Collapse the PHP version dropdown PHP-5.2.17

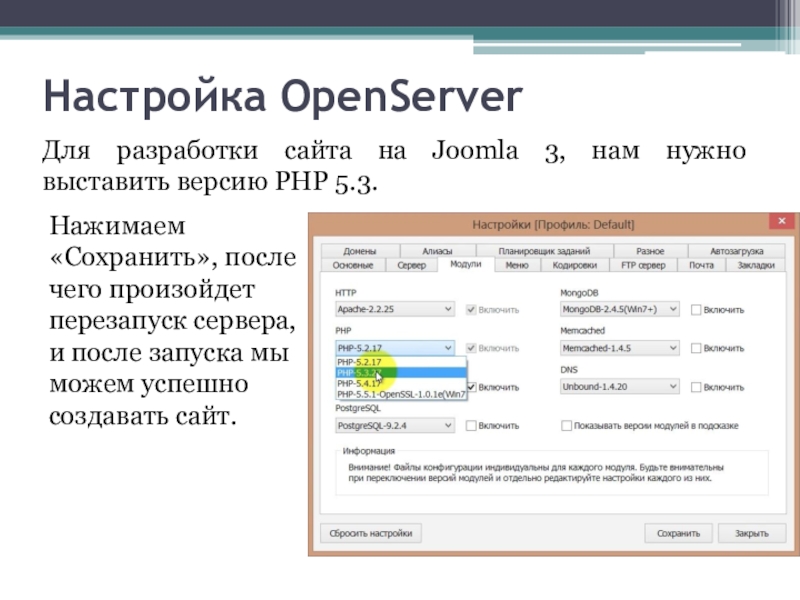(x=394, y=348)
